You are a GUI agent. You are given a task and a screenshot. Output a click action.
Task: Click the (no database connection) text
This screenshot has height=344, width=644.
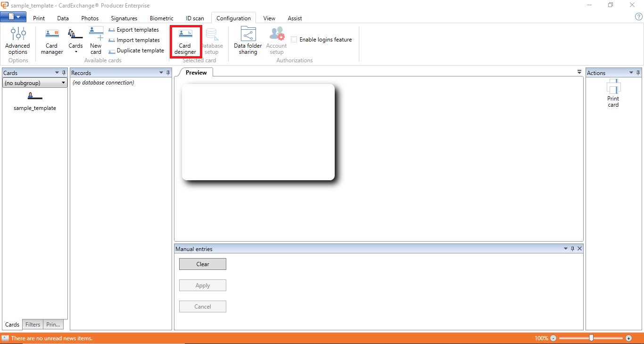[x=103, y=83]
